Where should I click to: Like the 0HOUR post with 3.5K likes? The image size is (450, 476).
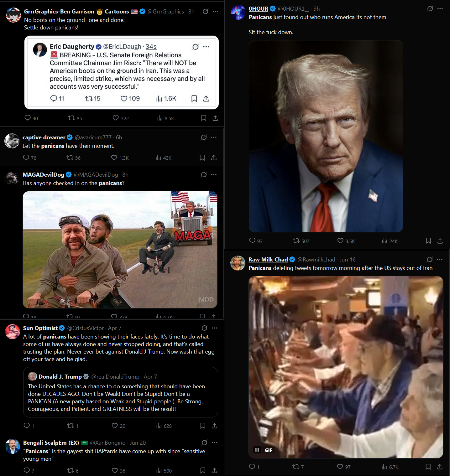(x=346, y=241)
